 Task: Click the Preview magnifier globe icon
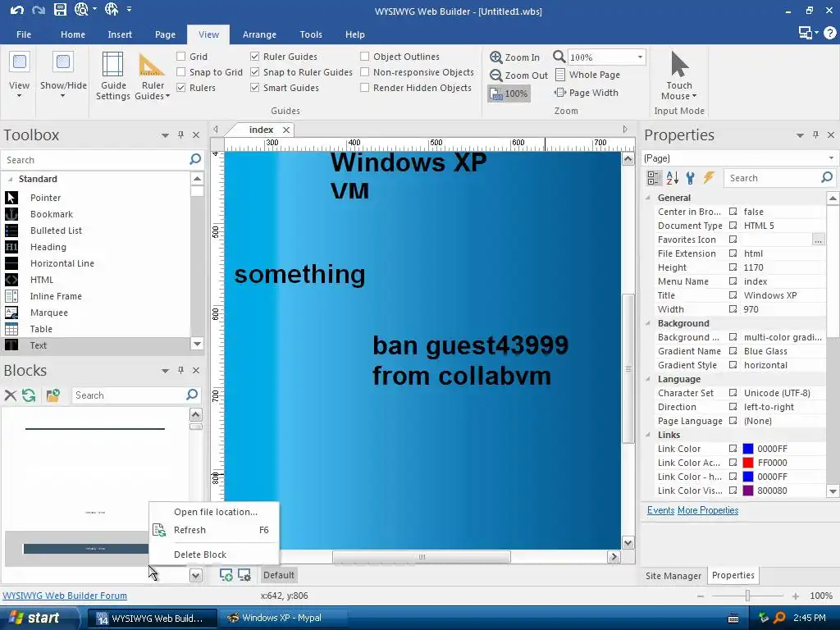coord(81,9)
